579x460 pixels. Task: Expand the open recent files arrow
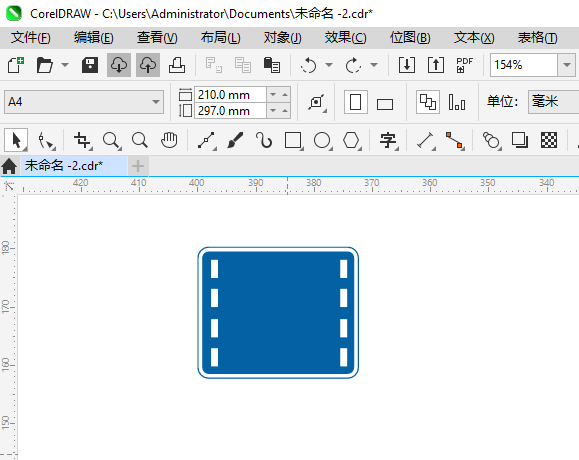click(65, 65)
